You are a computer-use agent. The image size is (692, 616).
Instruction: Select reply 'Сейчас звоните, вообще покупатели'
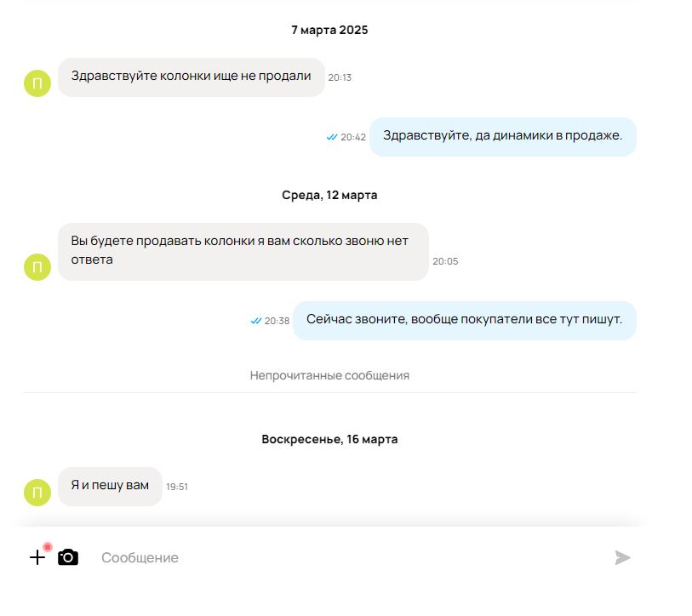pyautogui.click(x=464, y=321)
